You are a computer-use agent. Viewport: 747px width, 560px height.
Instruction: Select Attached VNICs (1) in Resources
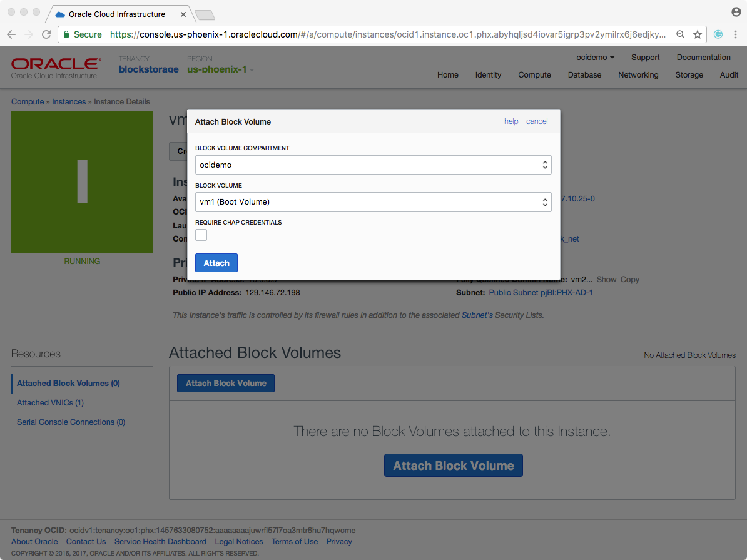pos(50,403)
